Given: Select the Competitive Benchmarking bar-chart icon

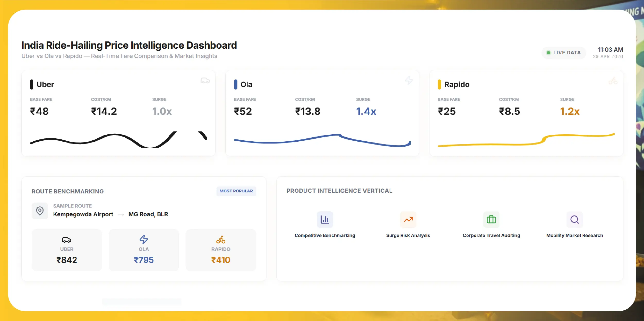Looking at the screenshot, I should pyautogui.click(x=325, y=219).
